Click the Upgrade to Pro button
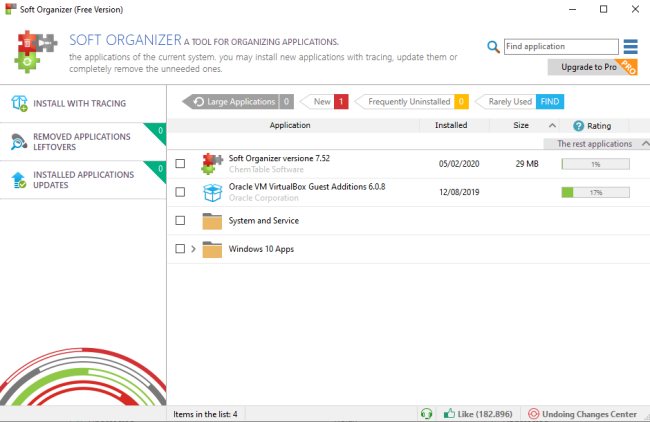The image size is (650, 422). (x=592, y=67)
